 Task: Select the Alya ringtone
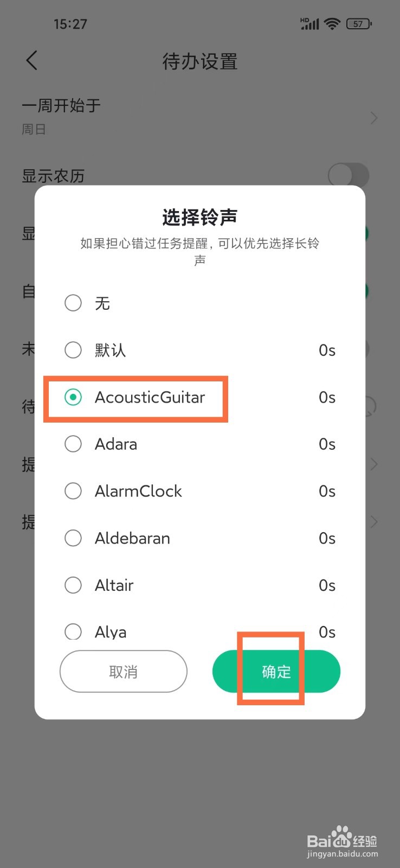[73, 631]
